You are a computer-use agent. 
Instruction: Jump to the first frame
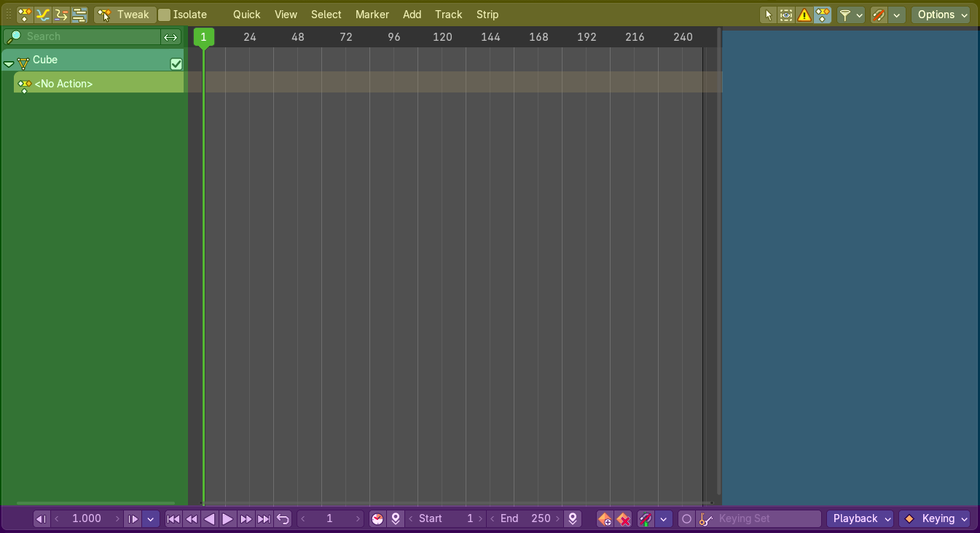173,519
